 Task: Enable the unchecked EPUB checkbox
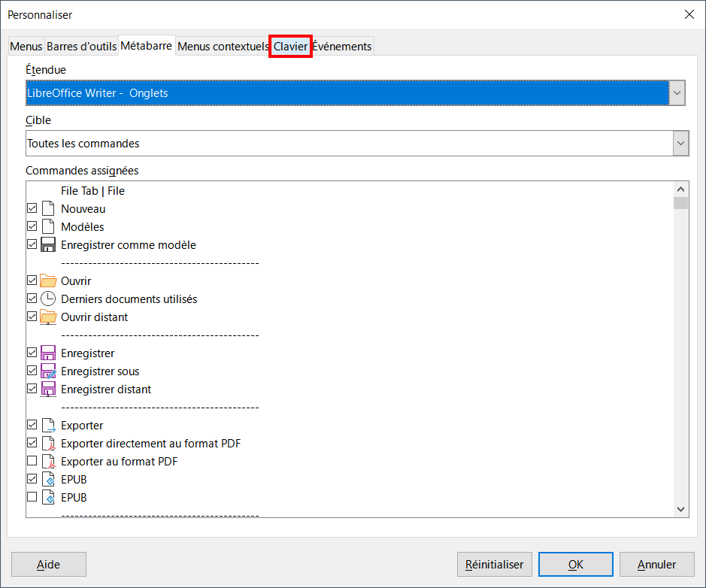[x=32, y=496]
